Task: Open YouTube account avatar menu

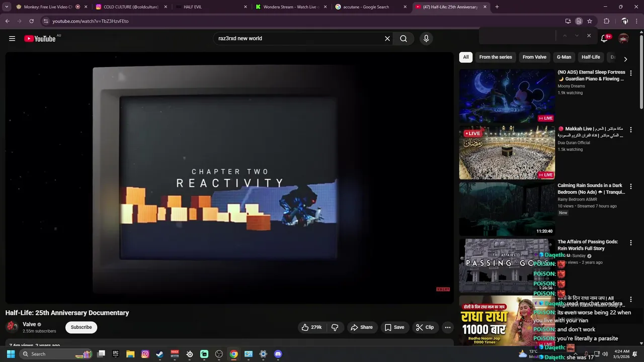Action: coord(623,39)
